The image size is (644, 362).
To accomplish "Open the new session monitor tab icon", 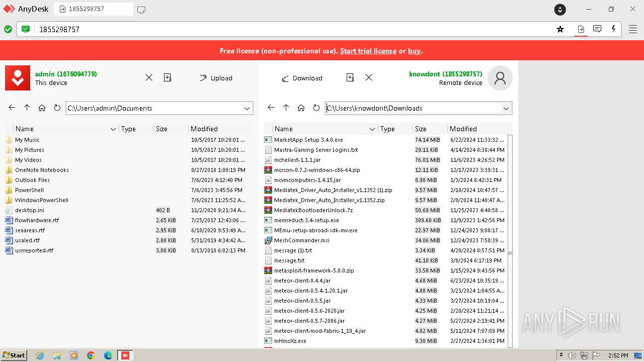I will pyautogui.click(x=141, y=10).
